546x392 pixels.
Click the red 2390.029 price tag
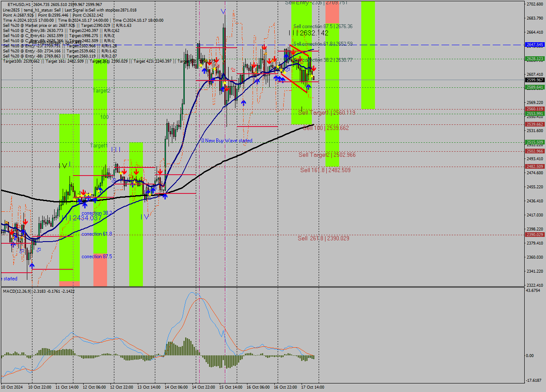(x=535, y=234)
